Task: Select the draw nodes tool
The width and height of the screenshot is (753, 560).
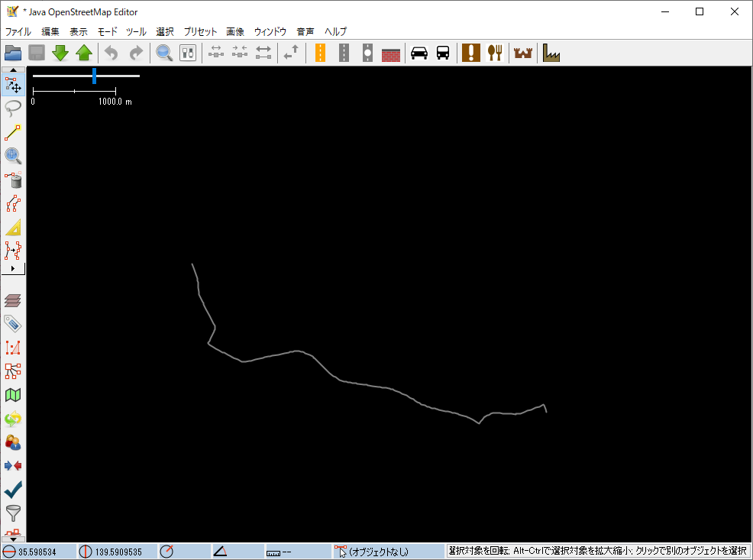Action: tap(13, 132)
